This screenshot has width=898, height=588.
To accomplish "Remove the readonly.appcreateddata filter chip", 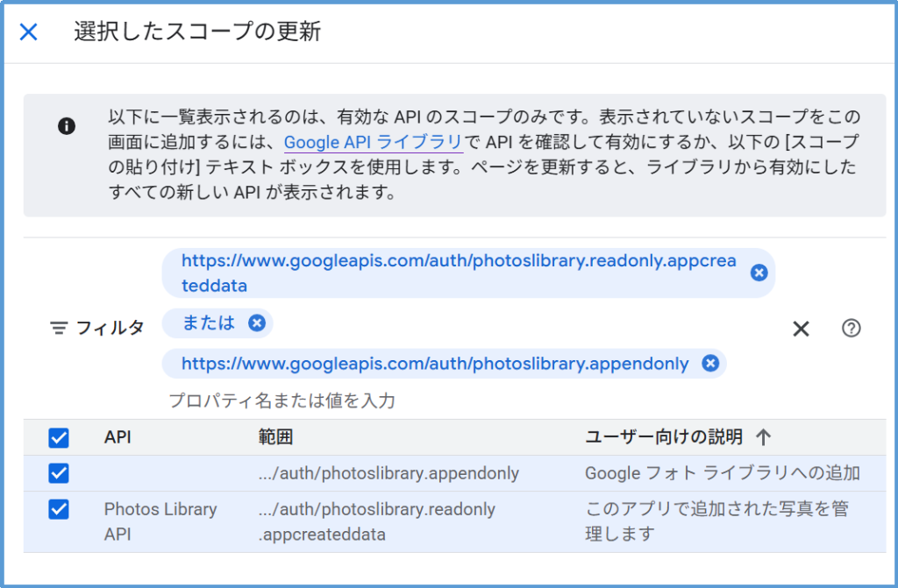I will click(x=759, y=273).
